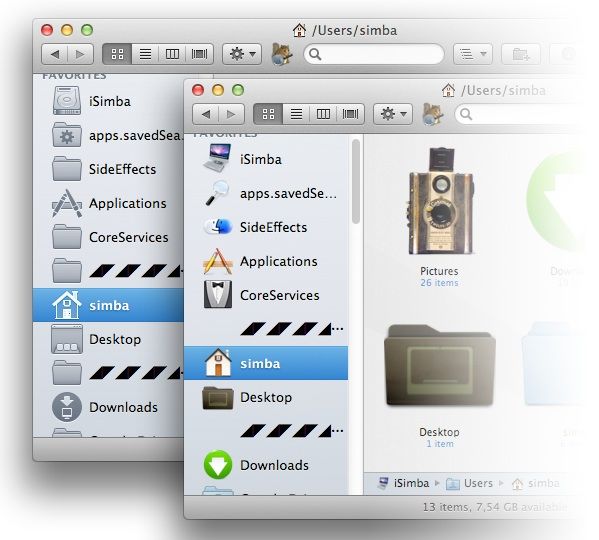Click the search field in back window
599x540 pixels.
coord(374,54)
